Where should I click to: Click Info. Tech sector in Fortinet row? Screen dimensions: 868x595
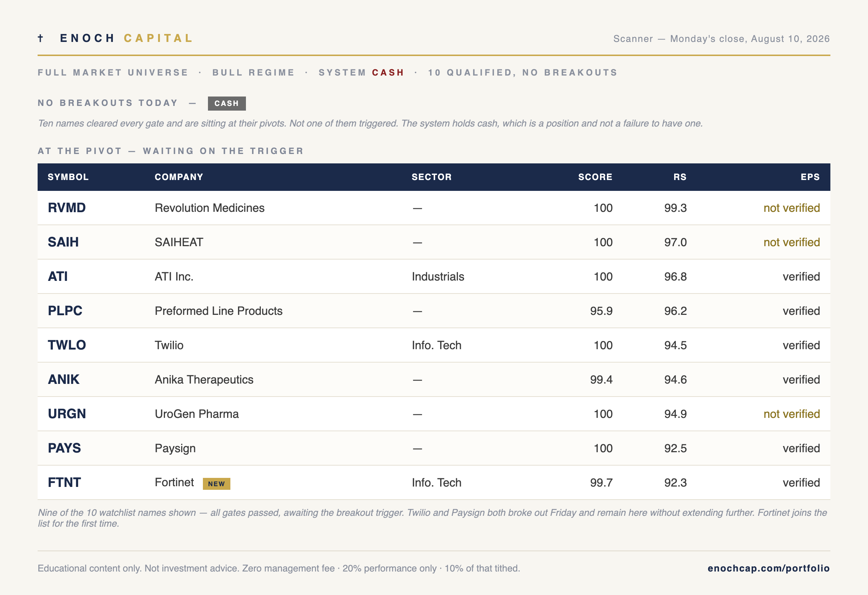(437, 483)
